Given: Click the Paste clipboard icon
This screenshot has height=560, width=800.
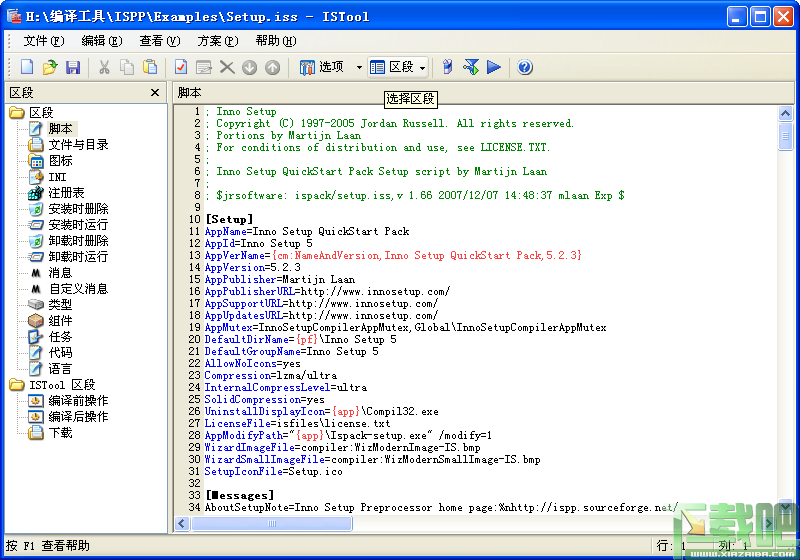Looking at the screenshot, I should pyautogui.click(x=150, y=67).
